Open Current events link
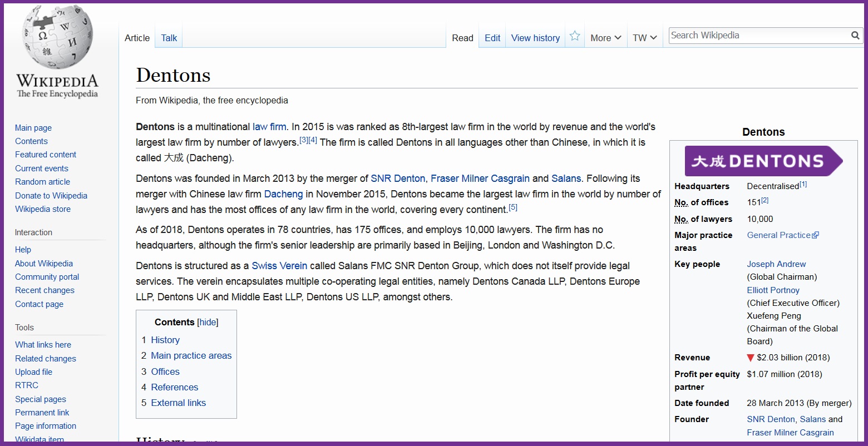Screen dimensions: 868x446 42,169
